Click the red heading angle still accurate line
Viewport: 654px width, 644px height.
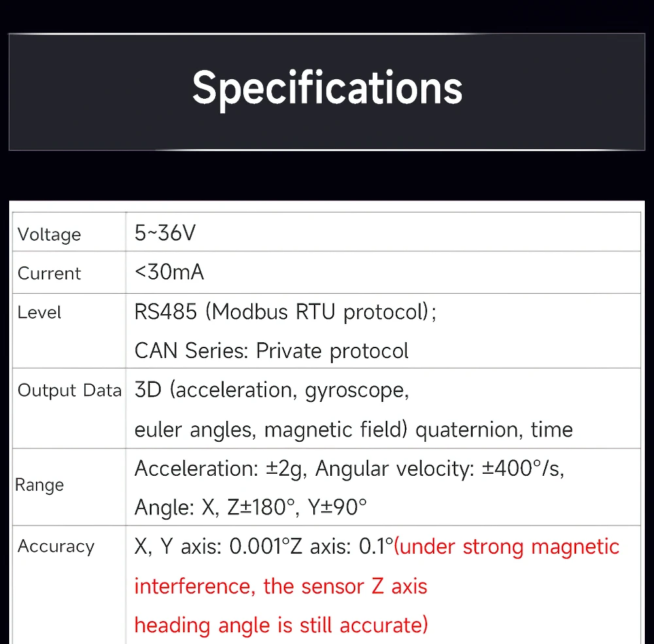(x=281, y=625)
